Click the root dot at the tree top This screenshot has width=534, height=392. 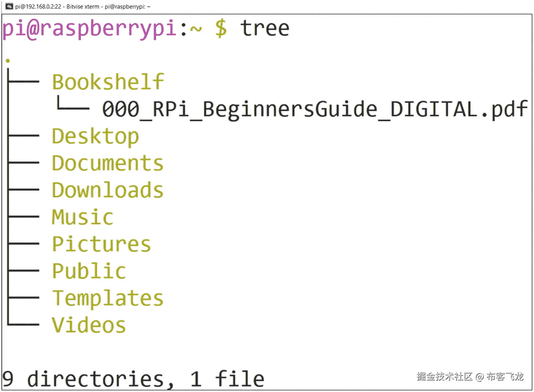8,60
